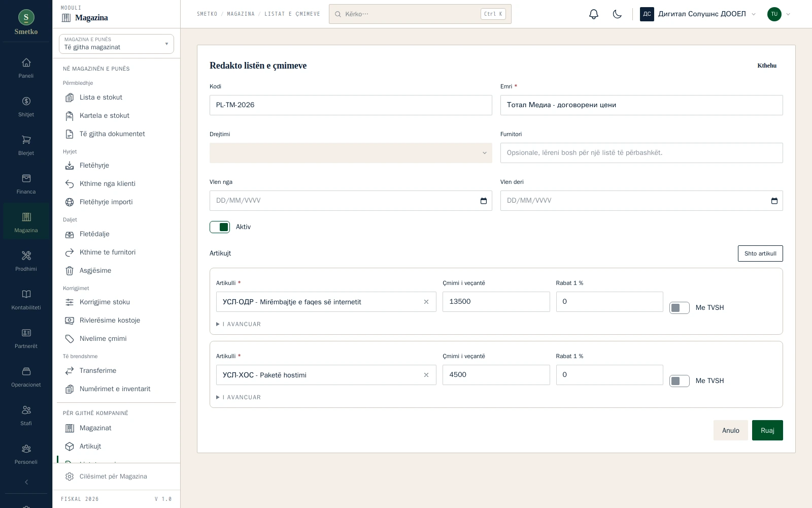The height and width of the screenshot is (508, 812).
Task: Open Cilësimet për Magazina settings
Action: (116, 477)
